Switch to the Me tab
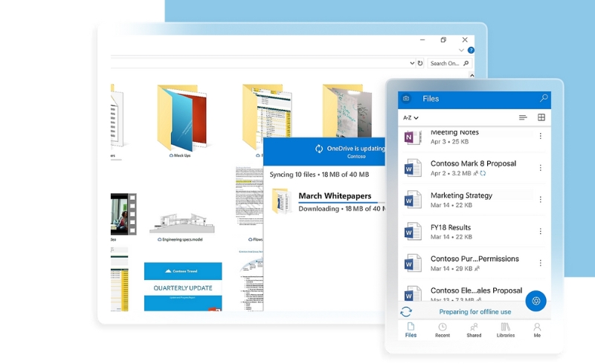 tap(537, 330)
